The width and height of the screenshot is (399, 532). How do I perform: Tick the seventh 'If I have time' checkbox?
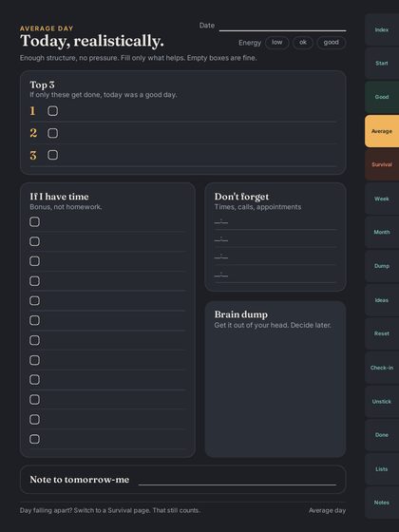coord(34,340)
